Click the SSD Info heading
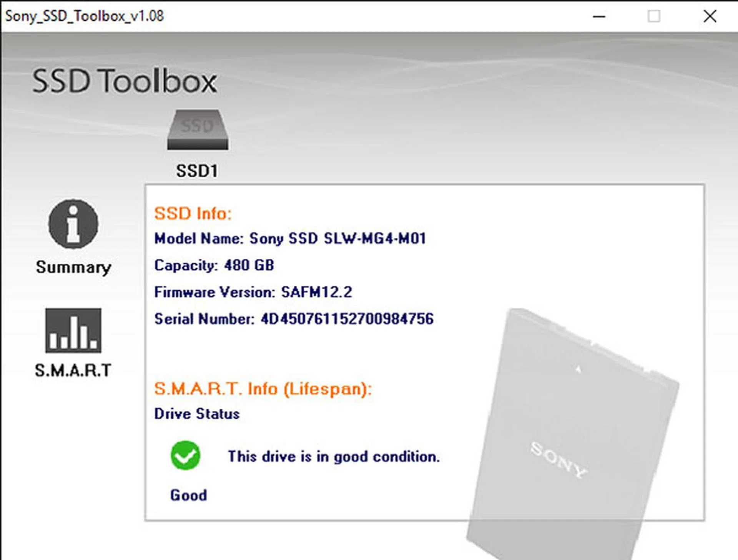Viewport: 738px width, 560px height. [193, 214]
